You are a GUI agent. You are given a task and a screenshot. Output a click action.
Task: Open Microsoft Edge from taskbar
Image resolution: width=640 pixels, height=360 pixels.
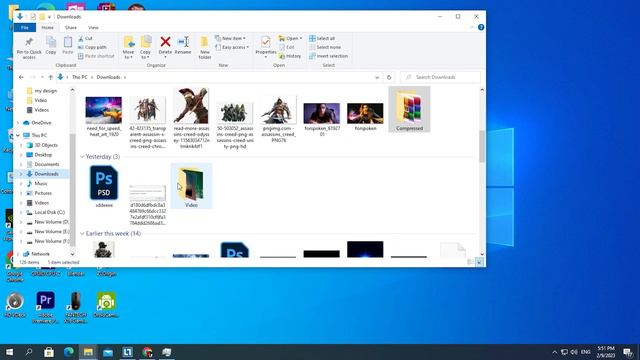pyautogui.click(x=69, y=352)
